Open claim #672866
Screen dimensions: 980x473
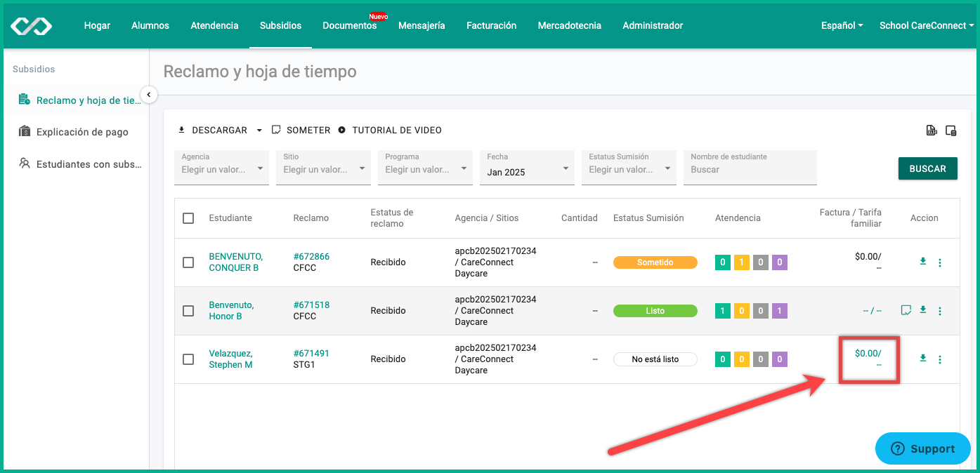click(311, 257)
